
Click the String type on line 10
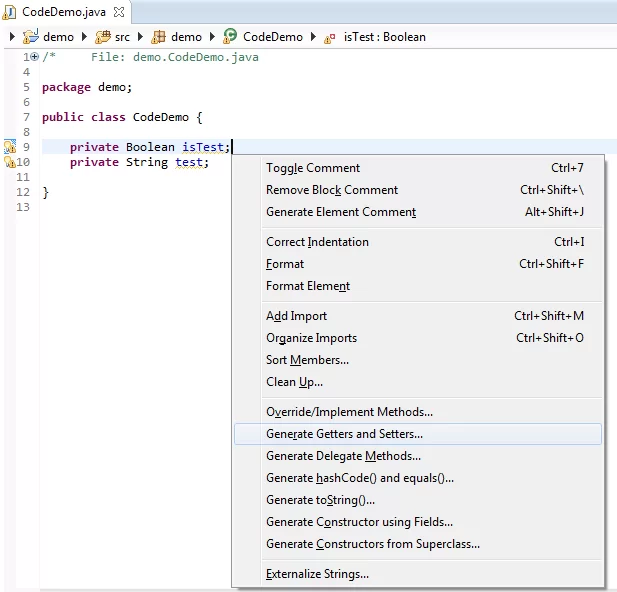click(147, 162)
